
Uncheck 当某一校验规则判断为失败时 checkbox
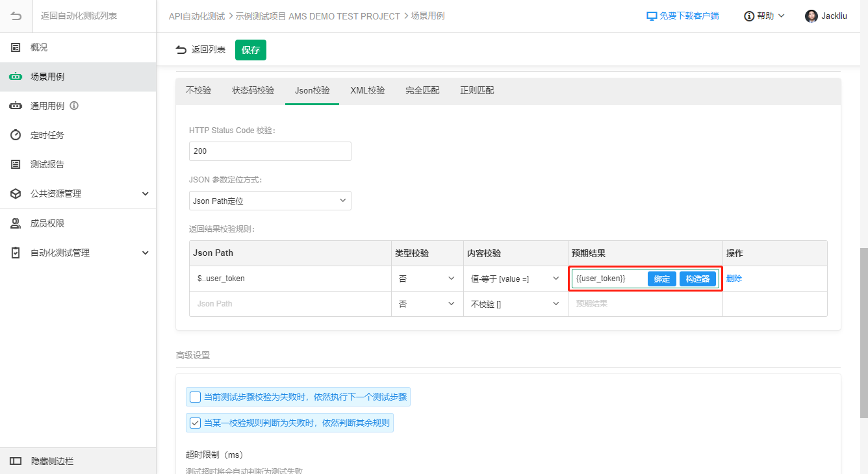(195, 423)
